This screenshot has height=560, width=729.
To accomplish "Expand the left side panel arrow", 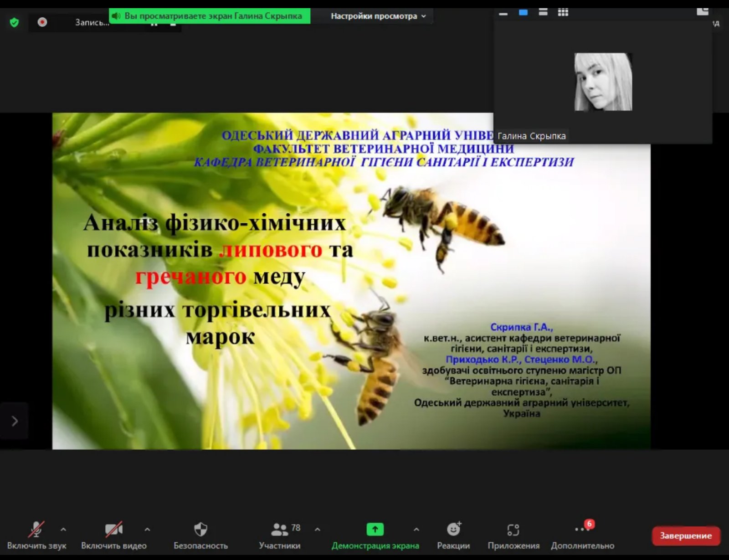I will pos(14,421).
